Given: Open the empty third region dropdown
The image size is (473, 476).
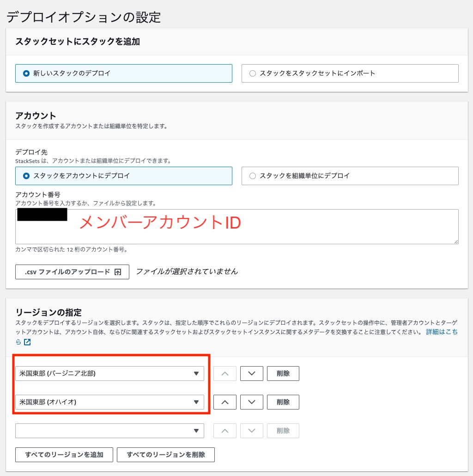Looking at the screenshot, I should pos(109,430).
